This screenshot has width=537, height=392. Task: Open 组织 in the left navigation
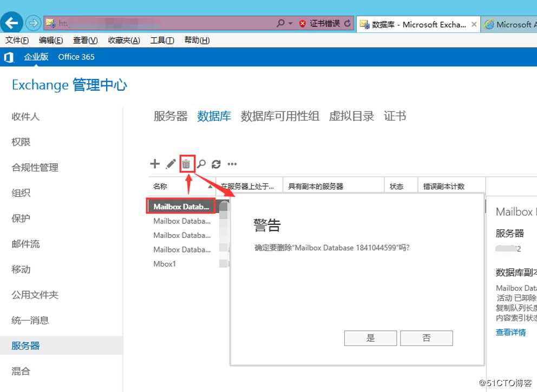coord(21,193)
